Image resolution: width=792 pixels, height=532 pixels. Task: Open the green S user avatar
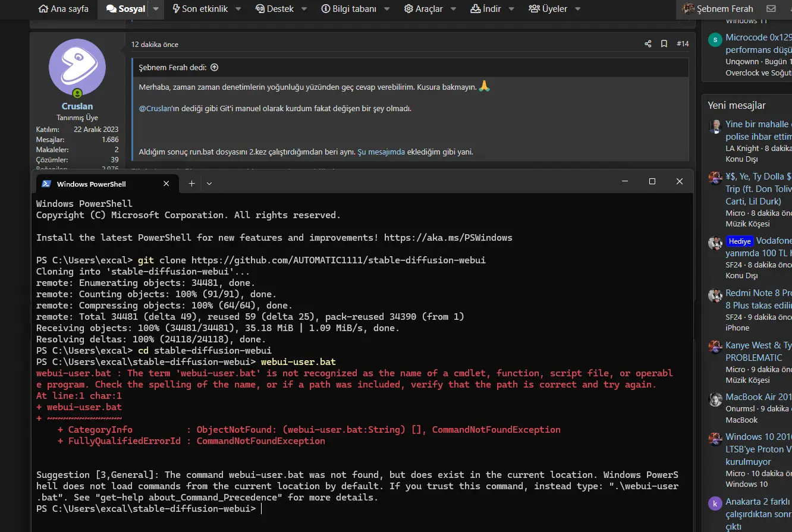pos(715,40)
